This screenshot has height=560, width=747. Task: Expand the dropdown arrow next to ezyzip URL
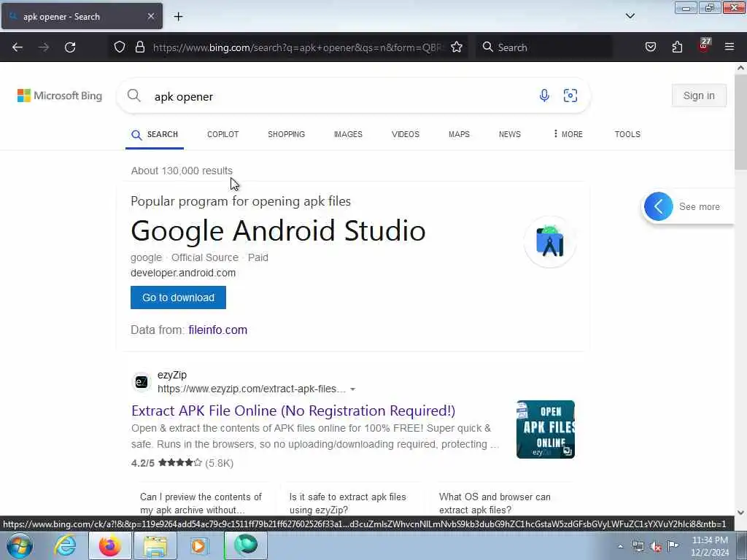tap(352, 389)
